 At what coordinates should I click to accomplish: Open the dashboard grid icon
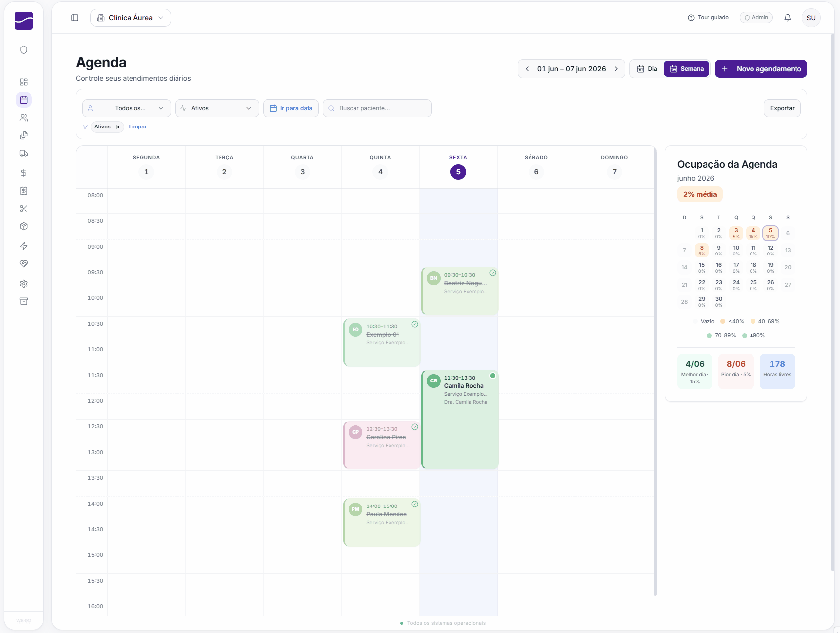pyautogui.click(x=24, y=82)
